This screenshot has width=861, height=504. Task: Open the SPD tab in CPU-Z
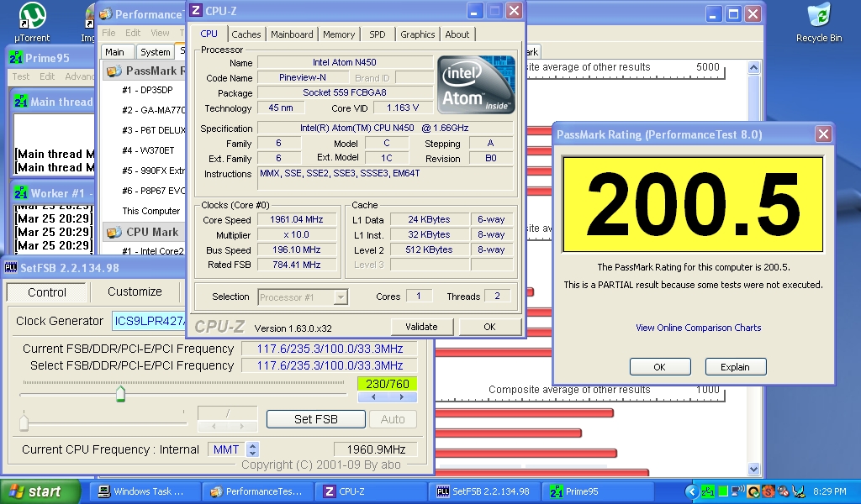pos(378,34)
